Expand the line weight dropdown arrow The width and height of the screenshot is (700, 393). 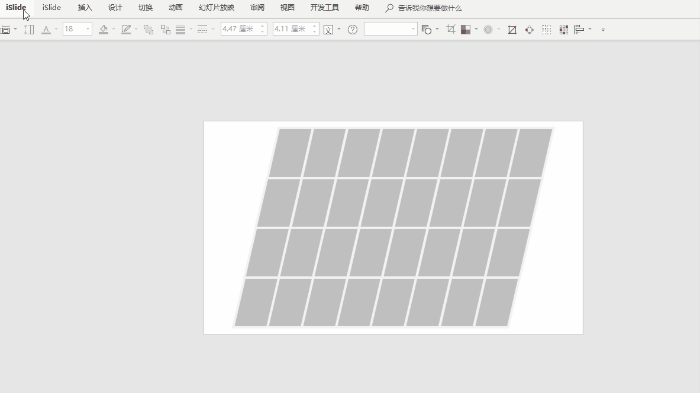(191, 29)
